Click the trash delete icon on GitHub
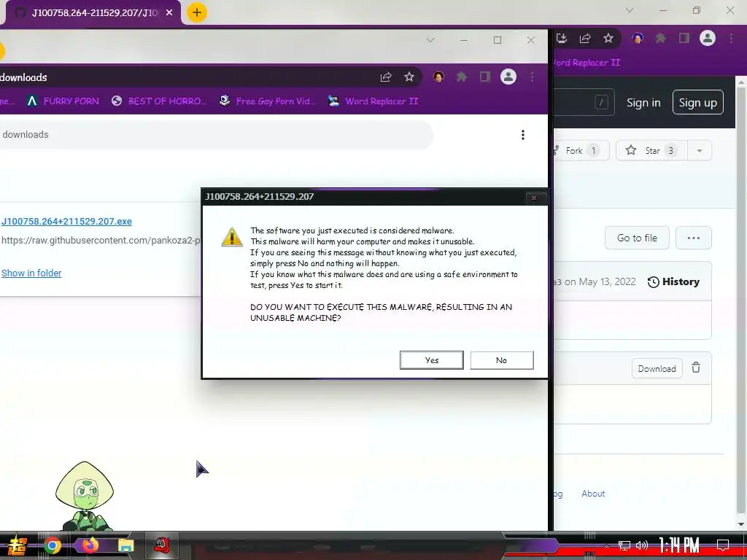The width and height of the screenshot is (747, 560). tap(696, 367)
